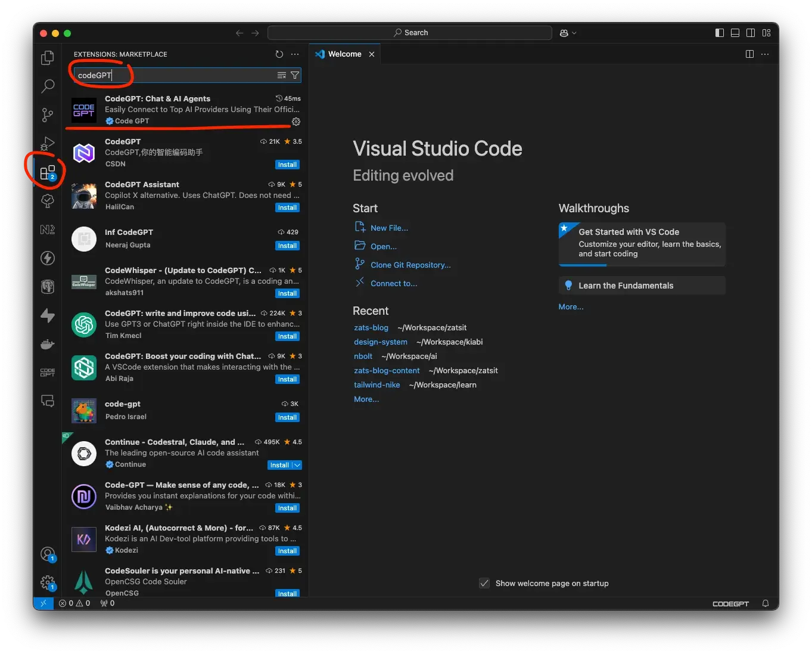Viewport: 812px width, 654px height.
Task: Open the CodeGPT icon in activity bar
Action: click(x=47, y=373)
